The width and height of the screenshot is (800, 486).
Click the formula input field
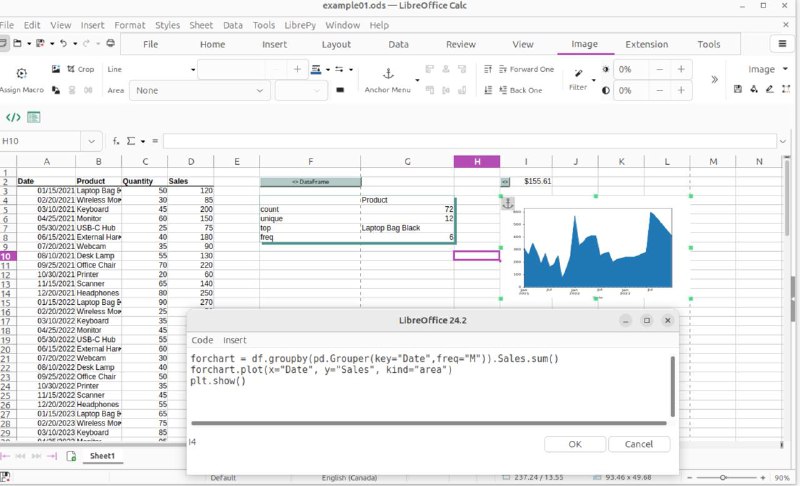470,141
